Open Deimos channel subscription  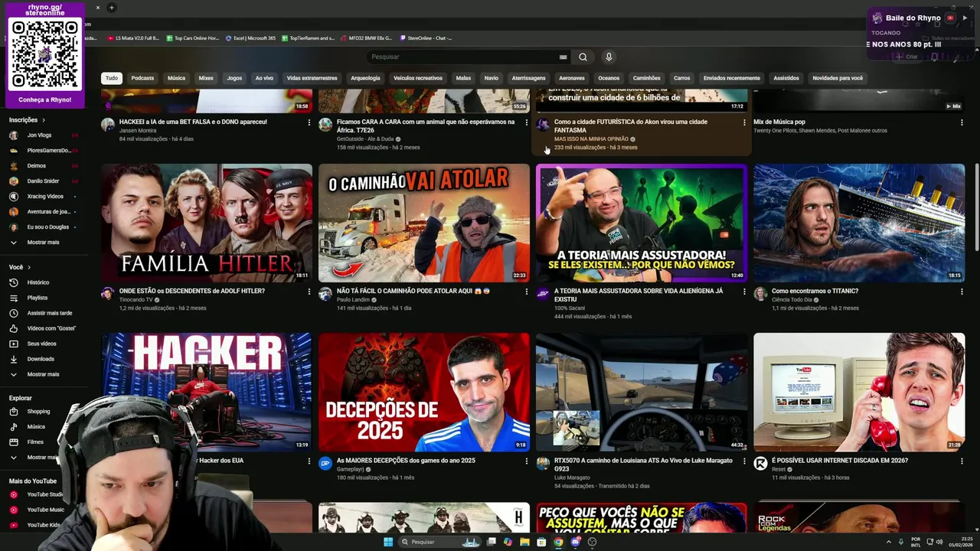tap(36, 166)
